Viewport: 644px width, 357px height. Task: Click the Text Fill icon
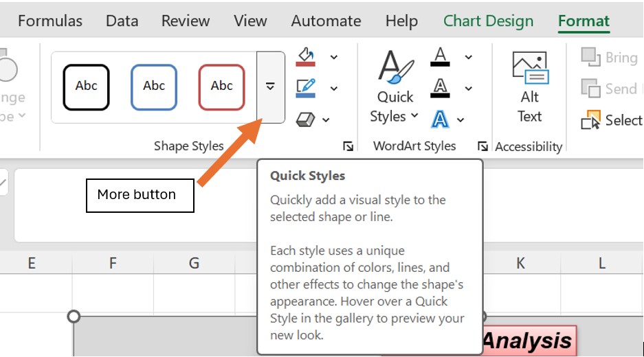440,56
